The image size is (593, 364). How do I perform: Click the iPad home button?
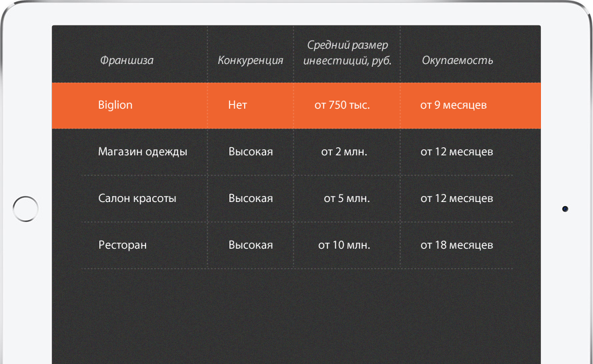(25, 209)
